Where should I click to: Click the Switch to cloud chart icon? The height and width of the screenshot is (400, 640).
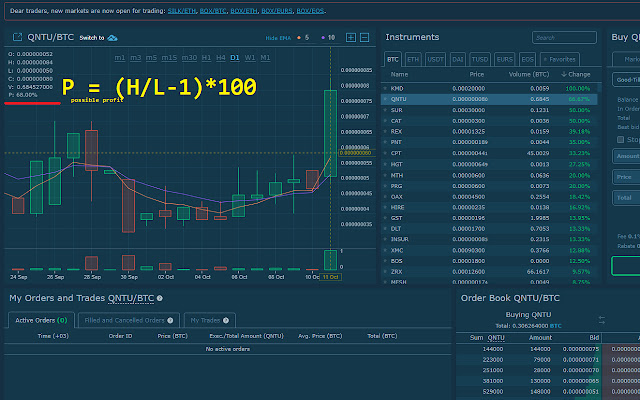(112, 38)
